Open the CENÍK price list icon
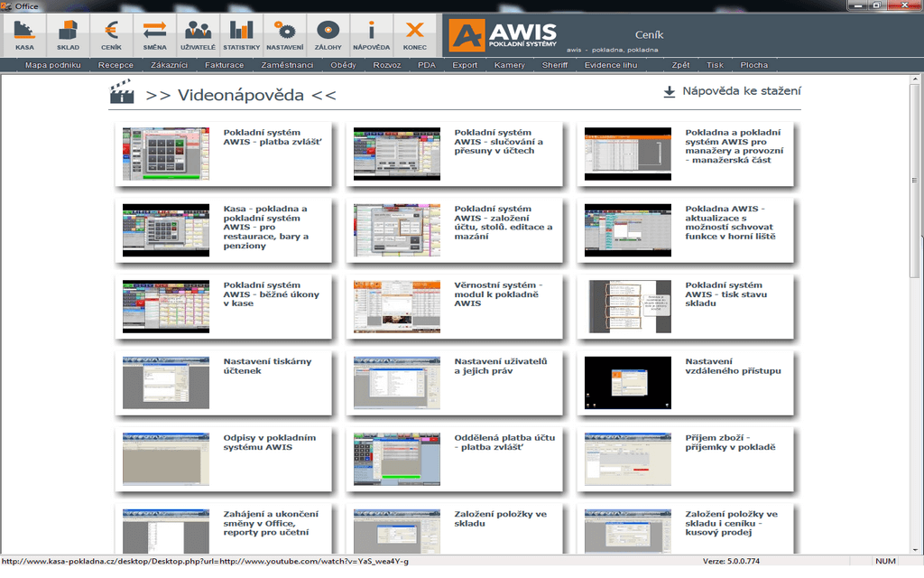This screenshot has height=578, width=924. tap(111, 35)
